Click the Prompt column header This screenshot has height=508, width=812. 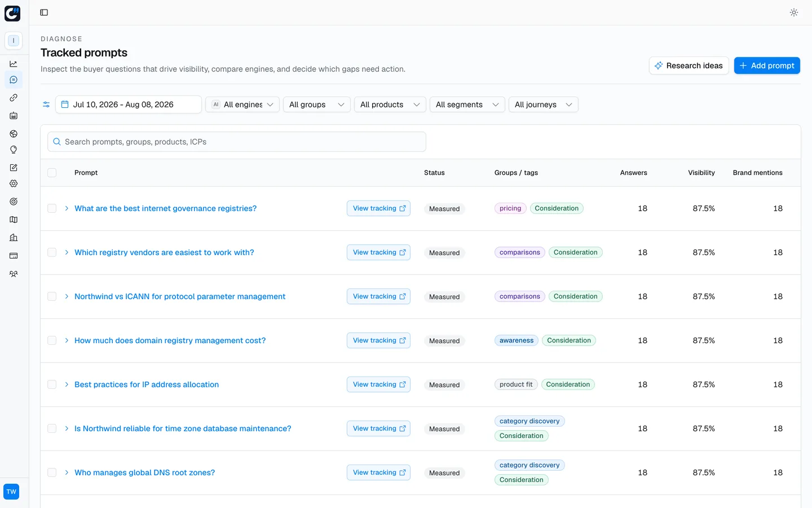86,173
